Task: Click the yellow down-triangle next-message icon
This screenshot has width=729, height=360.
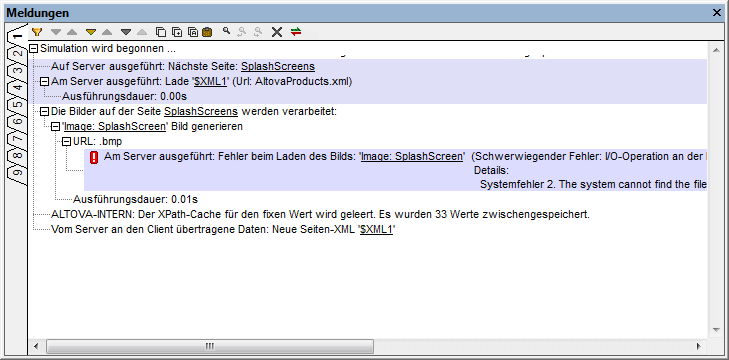Action: pos(91,32)
